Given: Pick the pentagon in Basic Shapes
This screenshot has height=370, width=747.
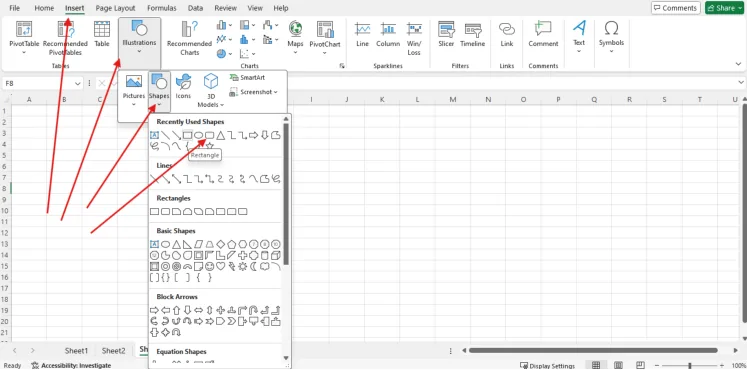Looking at the screenshot, I should (232, 244).
